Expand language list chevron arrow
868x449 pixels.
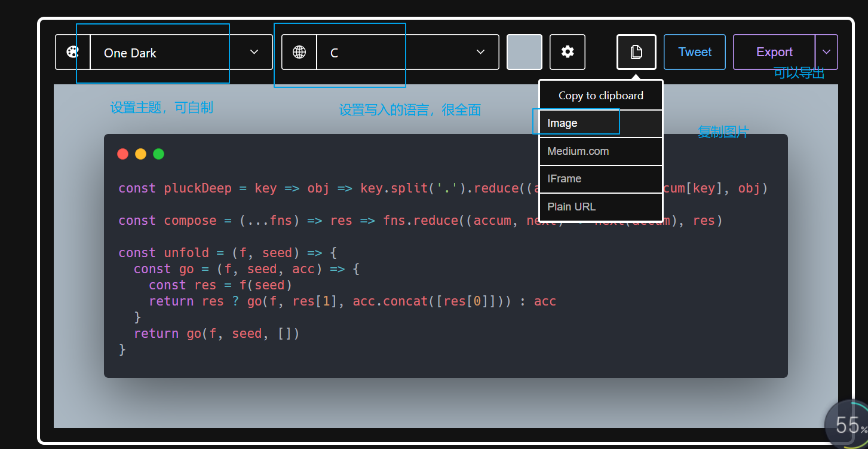click(x=480, y=52)
